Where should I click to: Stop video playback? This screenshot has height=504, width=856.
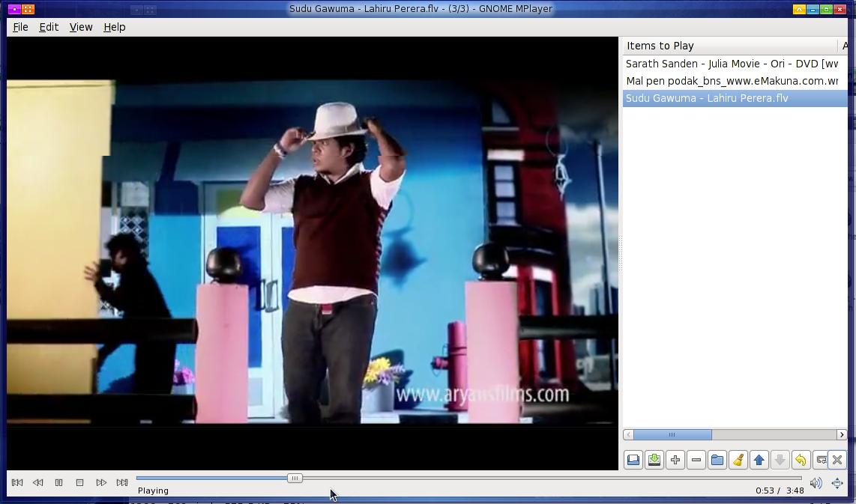[79, 483]
